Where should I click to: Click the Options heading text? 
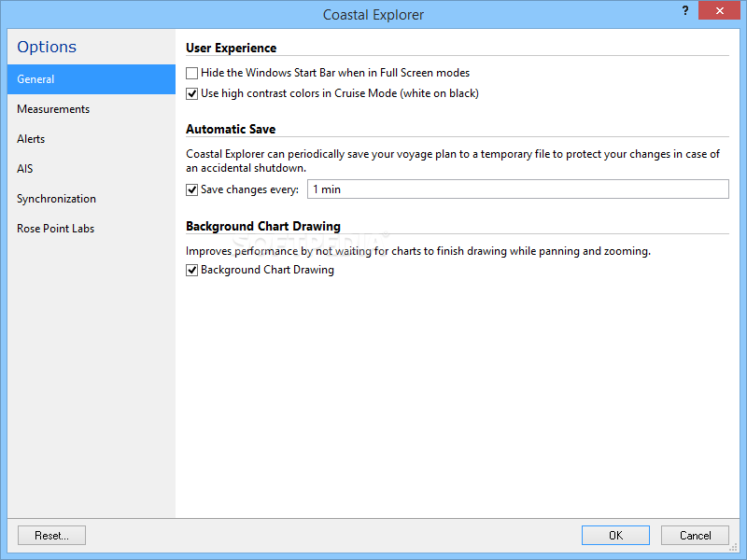tap(47, 47)
